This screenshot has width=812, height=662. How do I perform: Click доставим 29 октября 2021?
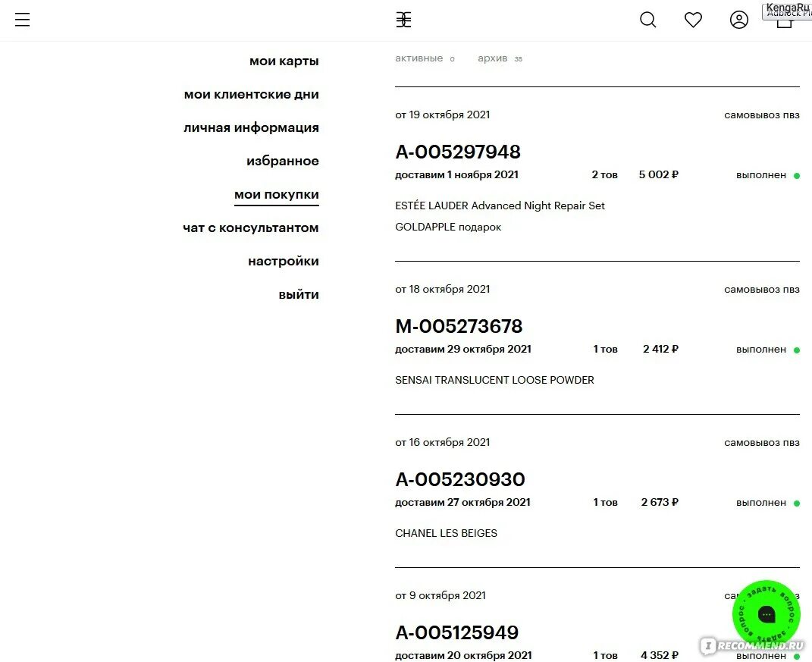[463, 350]
